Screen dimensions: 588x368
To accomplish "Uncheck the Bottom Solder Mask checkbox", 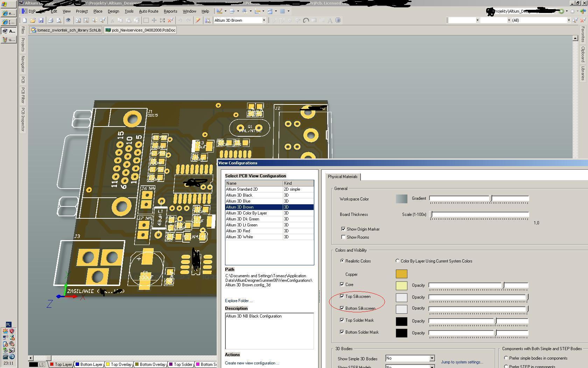I will [x=342, y=332].
